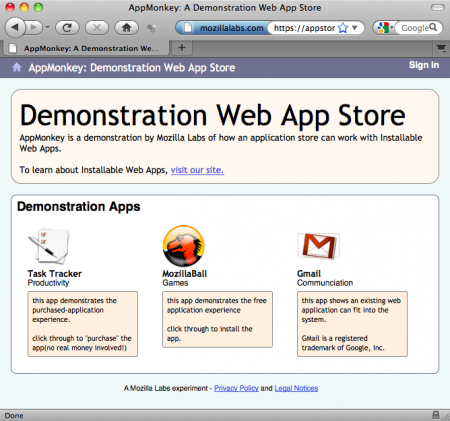Viewport: 450px width, 421px height.
Task: Bookmark this page with the star
Action: point(343,28)
